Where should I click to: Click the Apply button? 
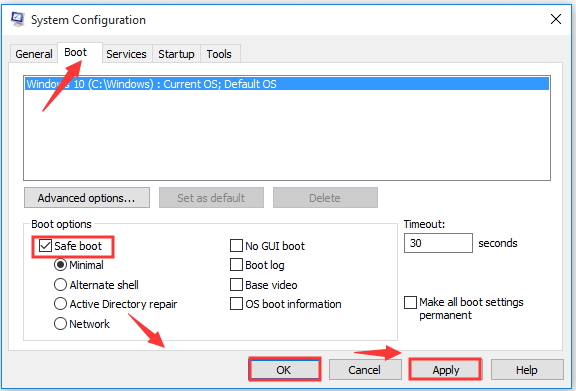coord(445,370)
